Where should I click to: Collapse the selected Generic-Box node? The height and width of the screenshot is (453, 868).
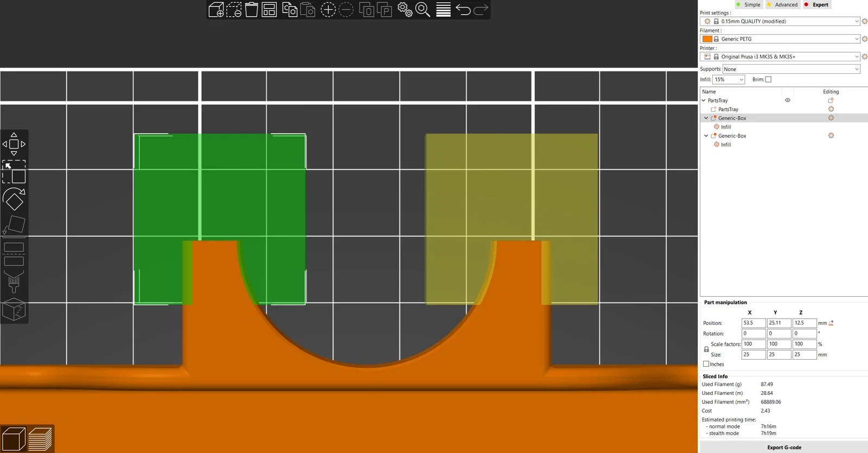(706, 118)
